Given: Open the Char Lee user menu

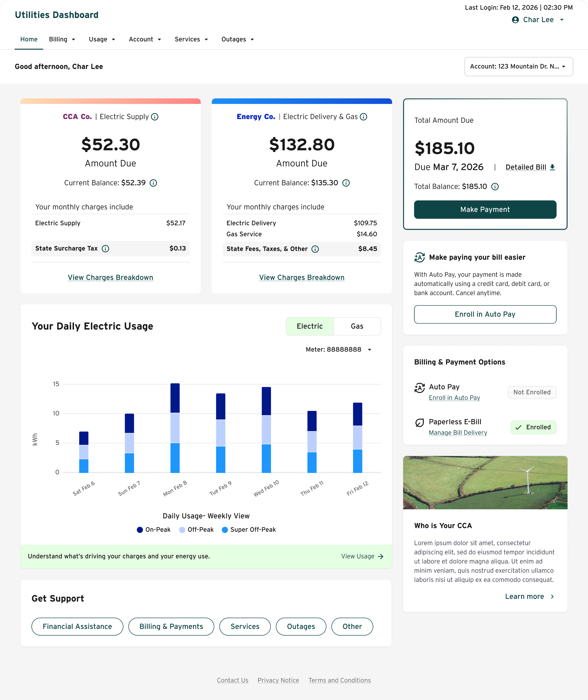Looking at the screenshot, I should click(x=538, y=20).
